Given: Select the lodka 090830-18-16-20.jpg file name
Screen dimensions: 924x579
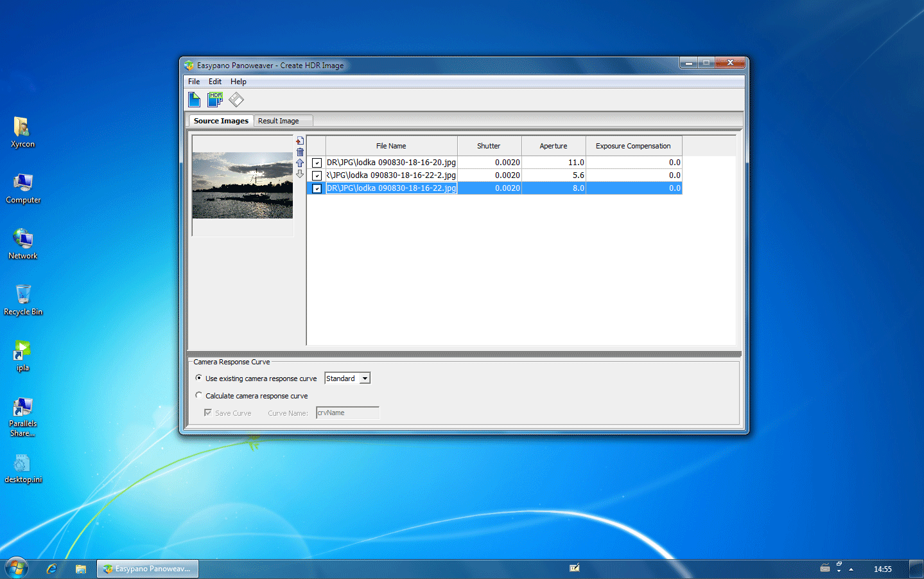Looking at the screenshot, I should pos(392,163).
